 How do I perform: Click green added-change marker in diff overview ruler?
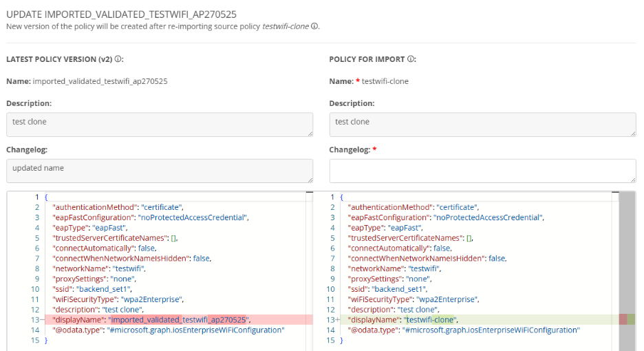pyautogui.click(x=632, y=319)
